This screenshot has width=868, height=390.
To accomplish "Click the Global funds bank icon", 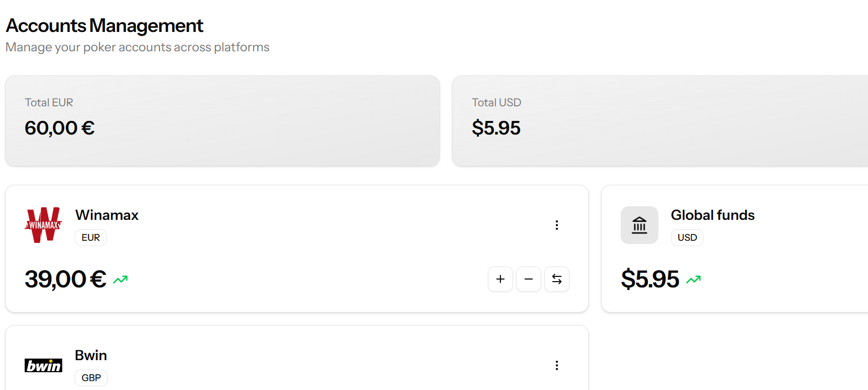I will pyautogui.click(x=639, y=225).
